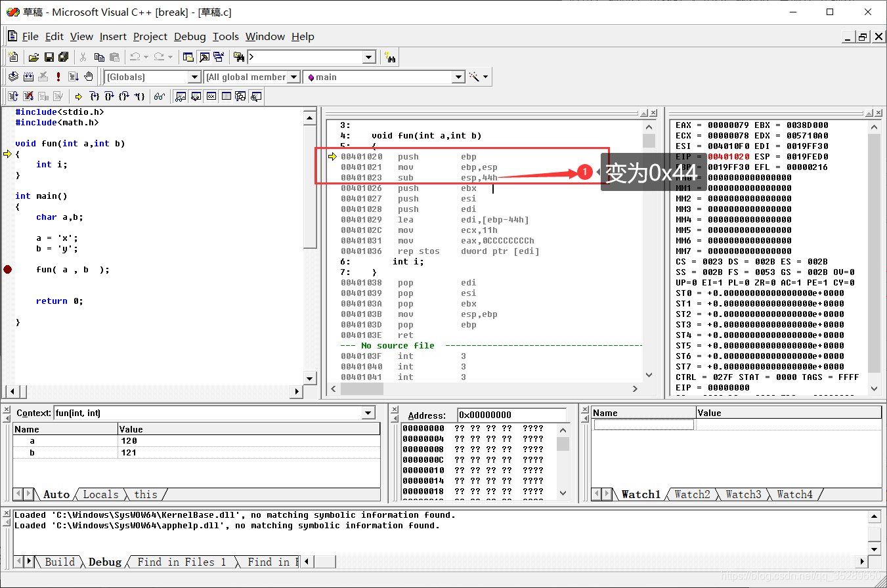Select the variable row 'a' with value 120
This screenshot has width=887, height=588.
click(x=196, y=441)
